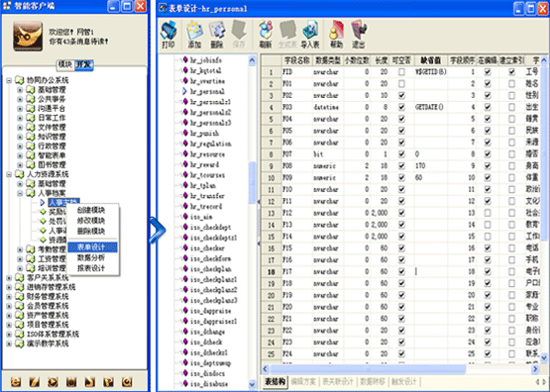Toggle 在编辑 checkbox for field F14
This screenshot has height=392, width=550.
tap(488, 237)
